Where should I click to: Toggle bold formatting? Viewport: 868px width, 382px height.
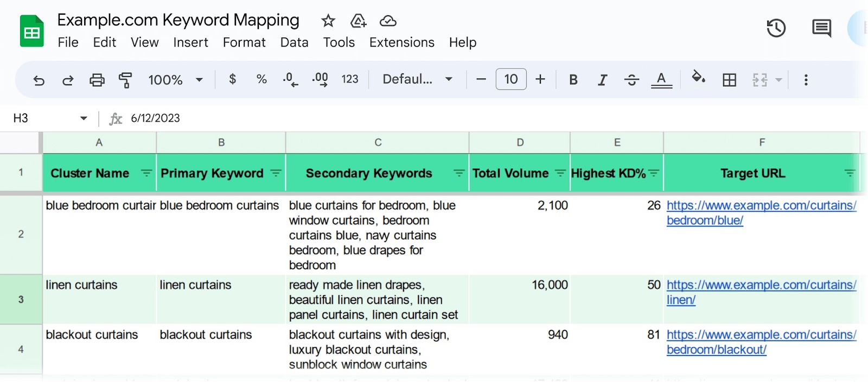(x=573, y=80)
